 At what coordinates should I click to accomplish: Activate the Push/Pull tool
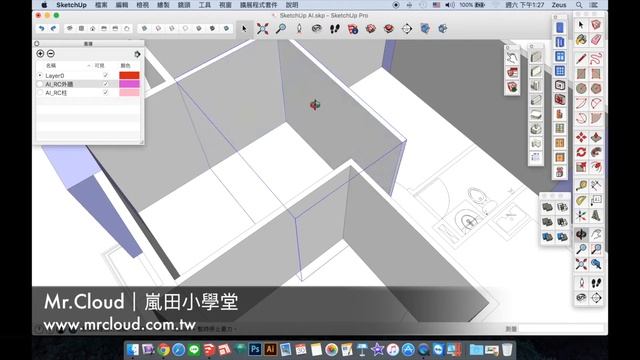click(596, 138)
